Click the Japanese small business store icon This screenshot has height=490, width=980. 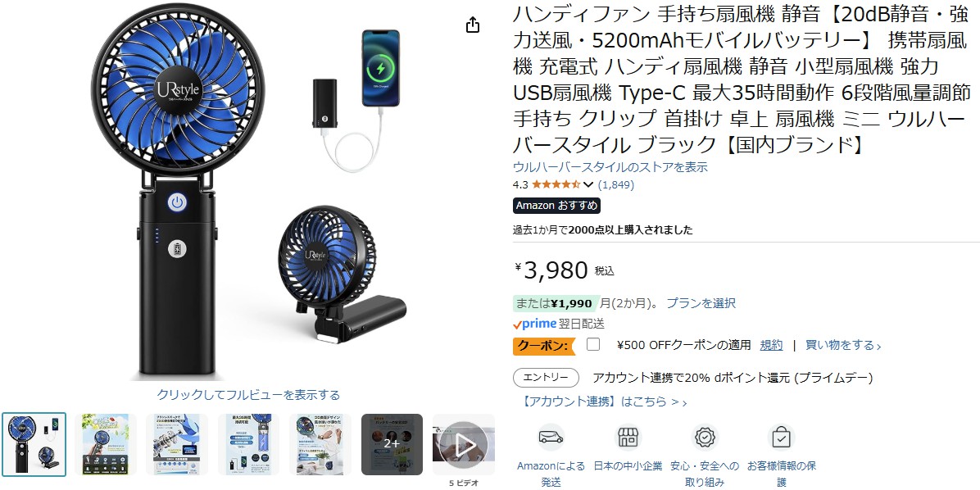[x=629, y=437]
